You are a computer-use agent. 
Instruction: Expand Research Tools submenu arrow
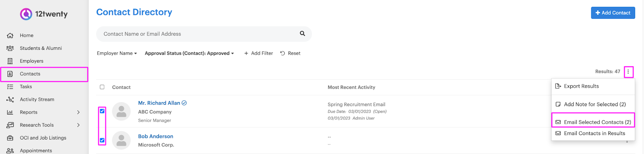(x=78, y=125)
